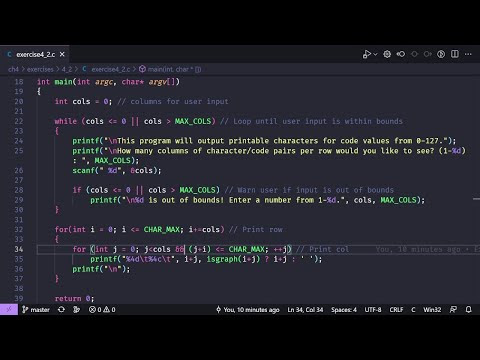Select the exercise4_2.c editor tab
The width and height of the screenshot is (480, 360).
click(x=35, y=54)
